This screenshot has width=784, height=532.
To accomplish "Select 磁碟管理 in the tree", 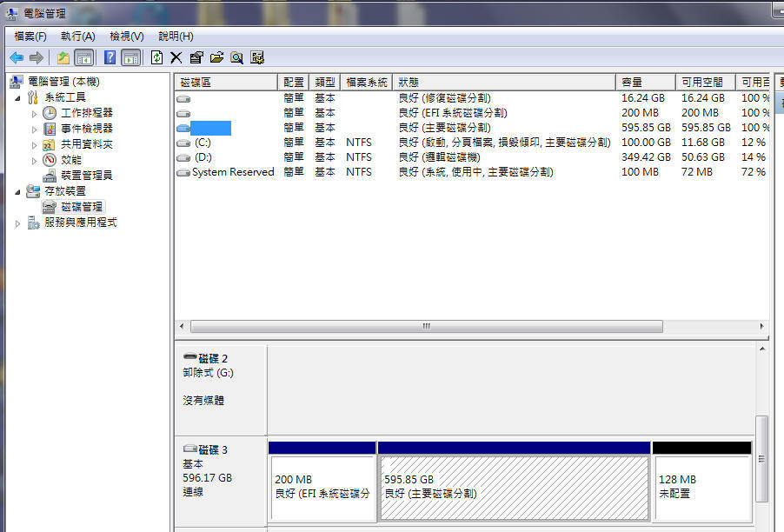I will [82, 207].
